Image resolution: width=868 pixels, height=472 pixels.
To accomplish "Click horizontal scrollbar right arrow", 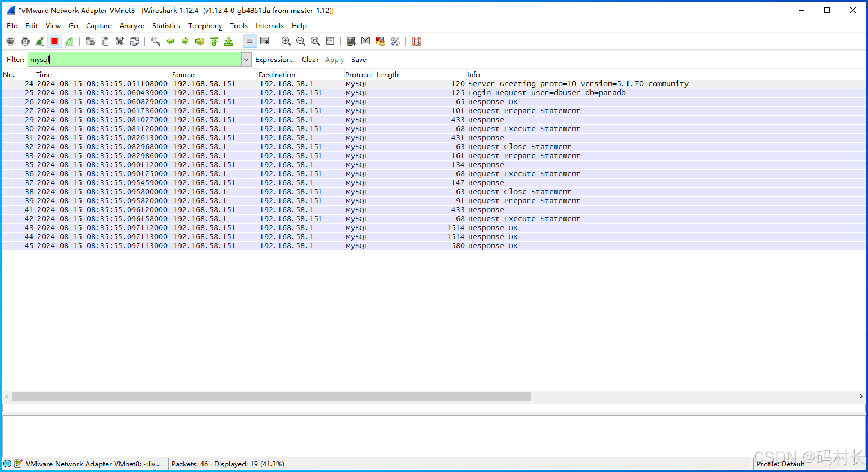I will (x=861, y=397).
